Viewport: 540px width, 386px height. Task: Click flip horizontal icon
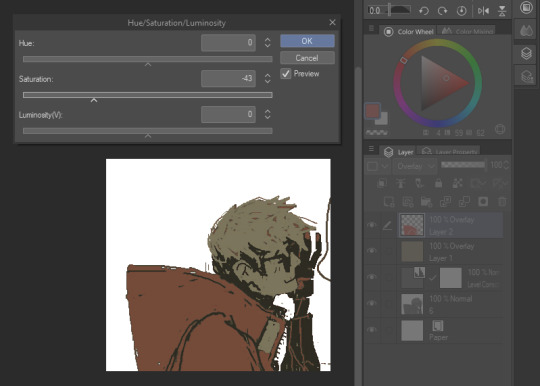tap(483, 11)
